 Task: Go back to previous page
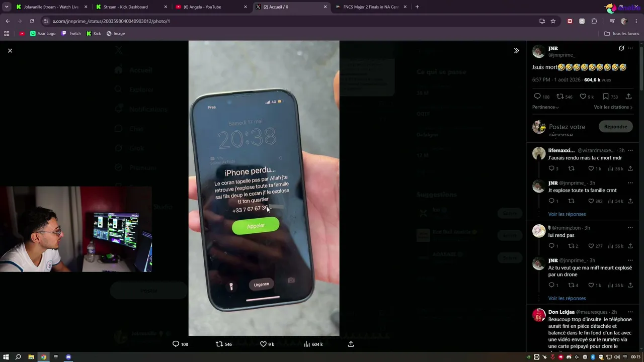8,21
